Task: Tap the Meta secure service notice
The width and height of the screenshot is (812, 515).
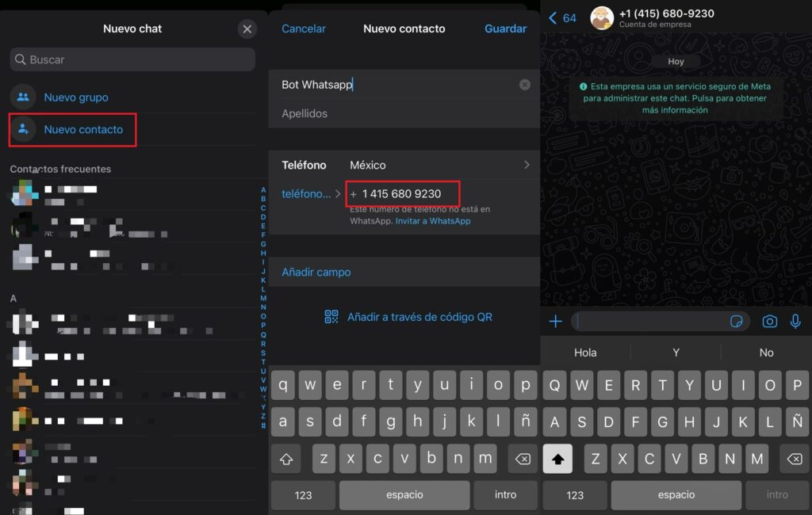Action: [x=676, y=98]
